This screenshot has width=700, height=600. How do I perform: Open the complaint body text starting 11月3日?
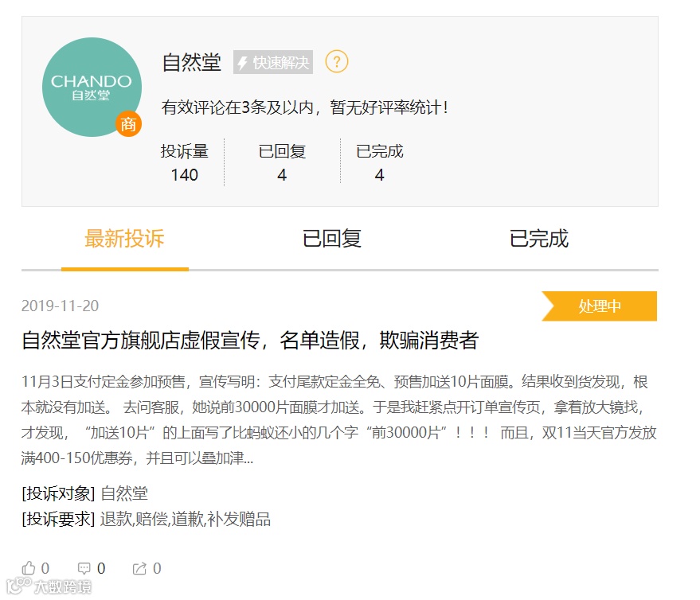point(338,420)
